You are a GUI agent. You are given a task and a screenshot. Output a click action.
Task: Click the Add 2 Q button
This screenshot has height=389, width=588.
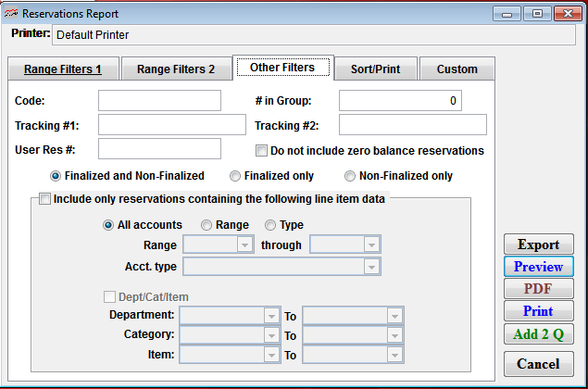coord(538,334)
